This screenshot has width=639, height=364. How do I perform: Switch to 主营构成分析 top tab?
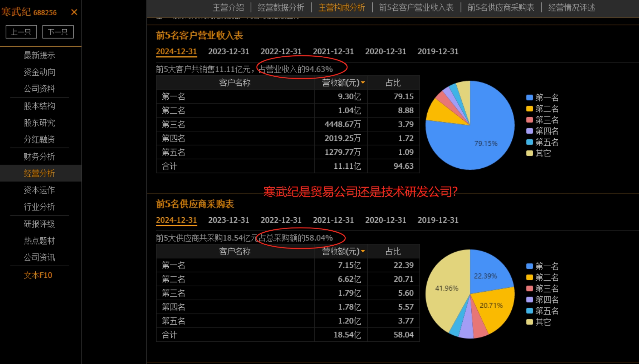click(341, 8)
